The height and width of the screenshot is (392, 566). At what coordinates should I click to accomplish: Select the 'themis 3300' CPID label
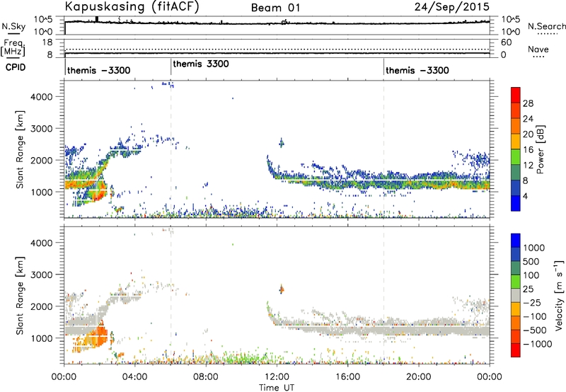pyautogui.click(x=201, y=64)
